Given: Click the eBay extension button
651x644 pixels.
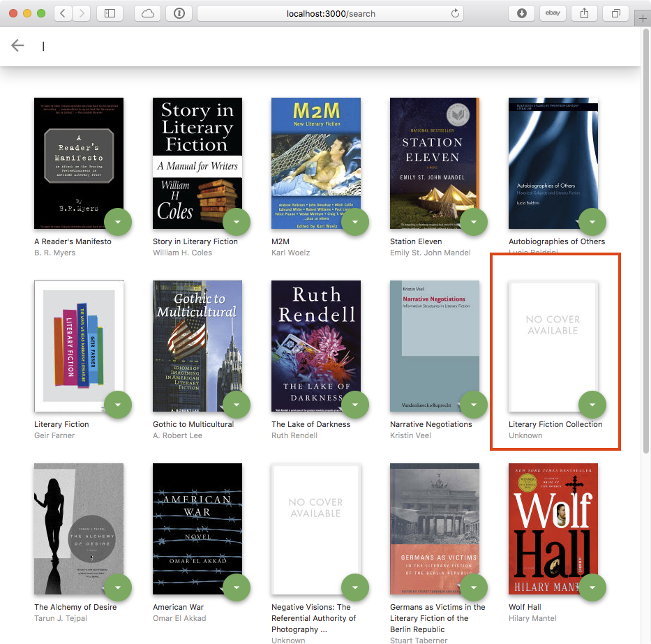Looking at the screenshot, I should click(x=553, y=13).
